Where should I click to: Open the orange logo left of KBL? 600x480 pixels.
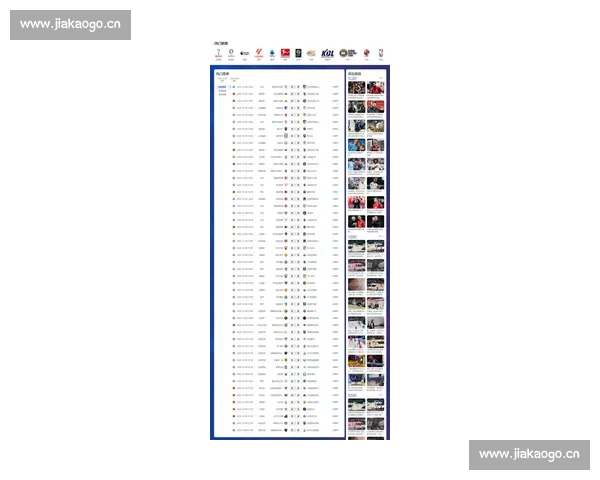[x=311, y=52]
